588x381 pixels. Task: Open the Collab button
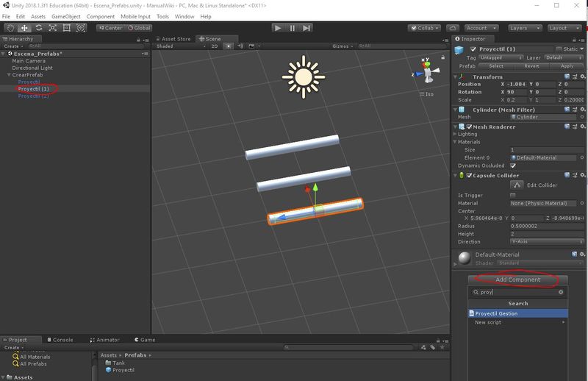coord(425,28)
